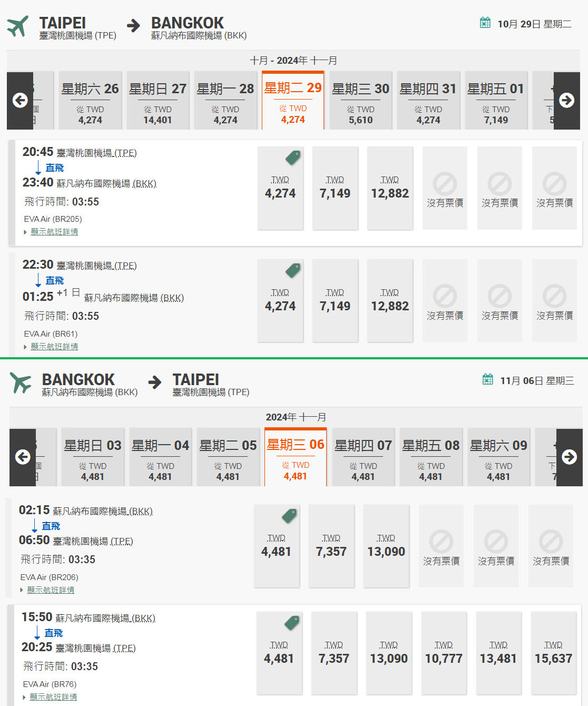Select the tagged TWD 4,274 fare for BR205
The image size is (588, 706).
coord(280,188)
